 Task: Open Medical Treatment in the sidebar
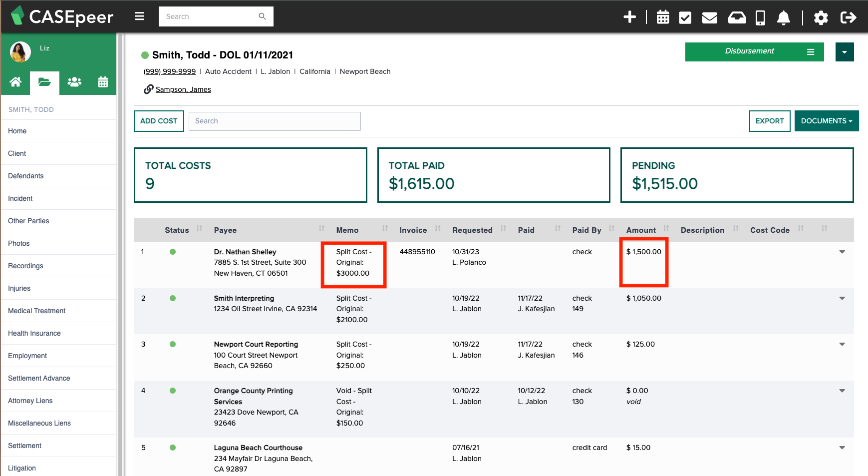[x=37, y=311]
